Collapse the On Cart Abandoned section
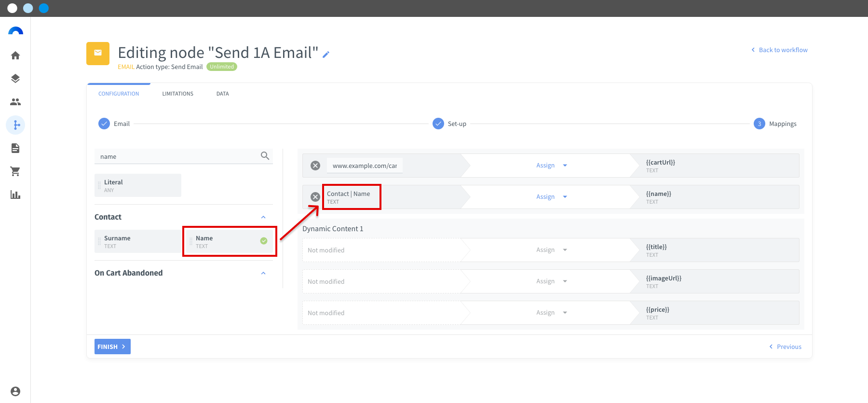Viewport: 868px width, 403px height. [x=263, y=273]
